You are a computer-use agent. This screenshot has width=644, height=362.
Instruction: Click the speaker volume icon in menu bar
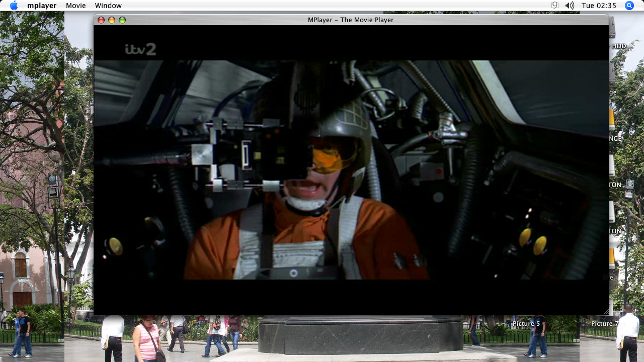coord(570,6)
